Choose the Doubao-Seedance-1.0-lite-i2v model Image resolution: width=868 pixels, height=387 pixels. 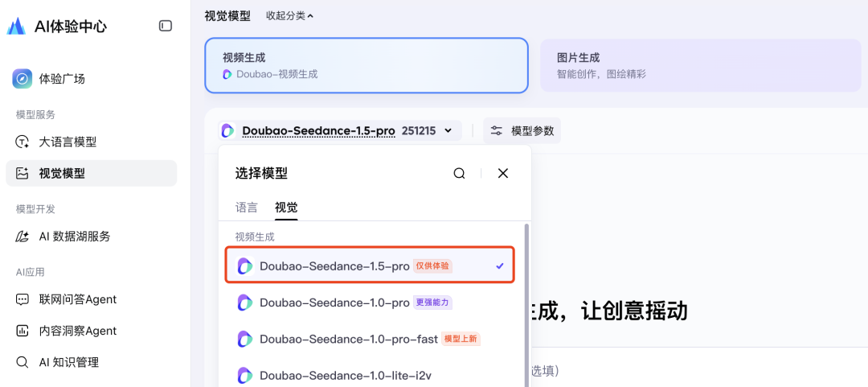[371, 376]
